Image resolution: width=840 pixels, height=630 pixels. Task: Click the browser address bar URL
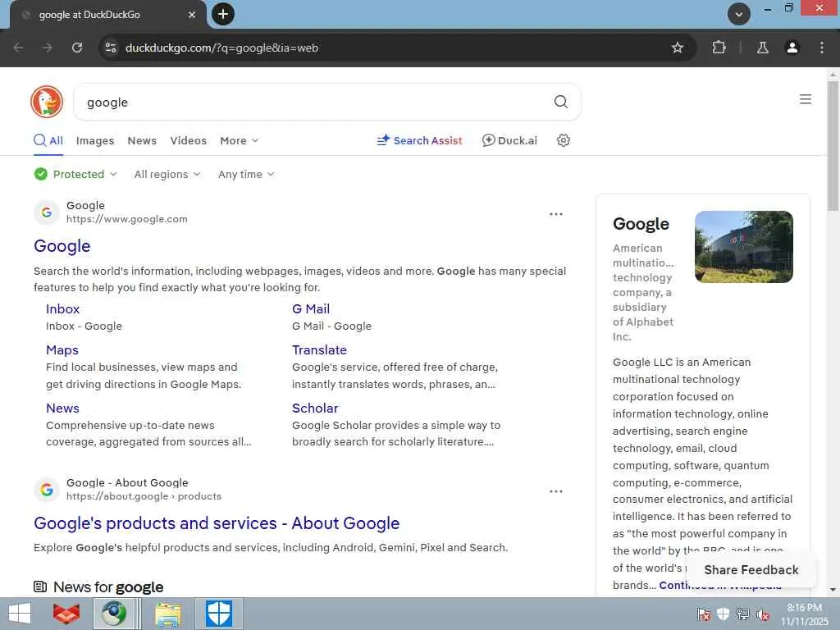221,48
